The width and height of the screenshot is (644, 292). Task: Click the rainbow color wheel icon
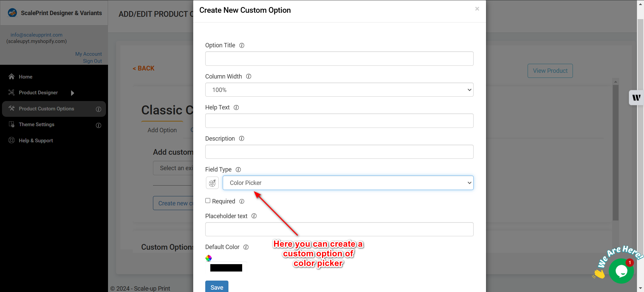click(209, 258)
